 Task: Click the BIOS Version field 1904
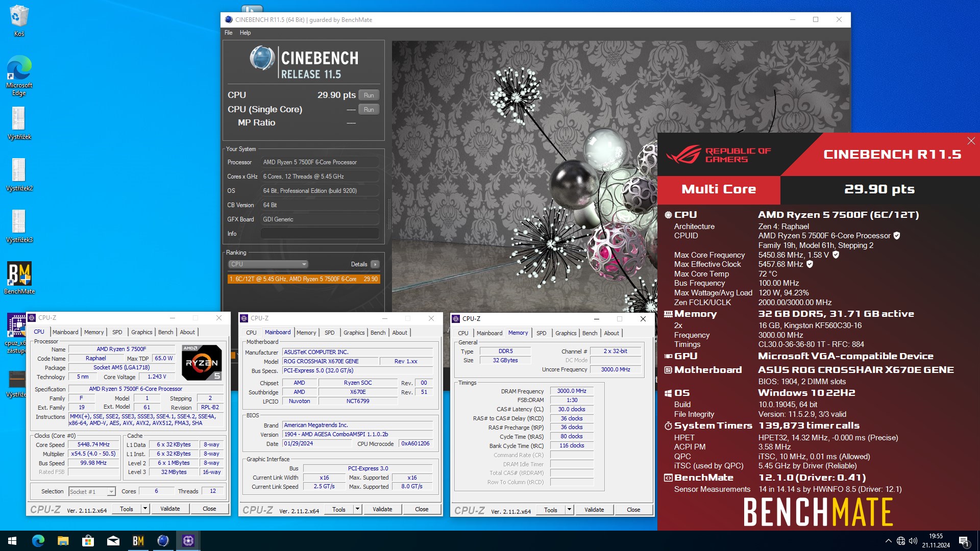point(357,435)
